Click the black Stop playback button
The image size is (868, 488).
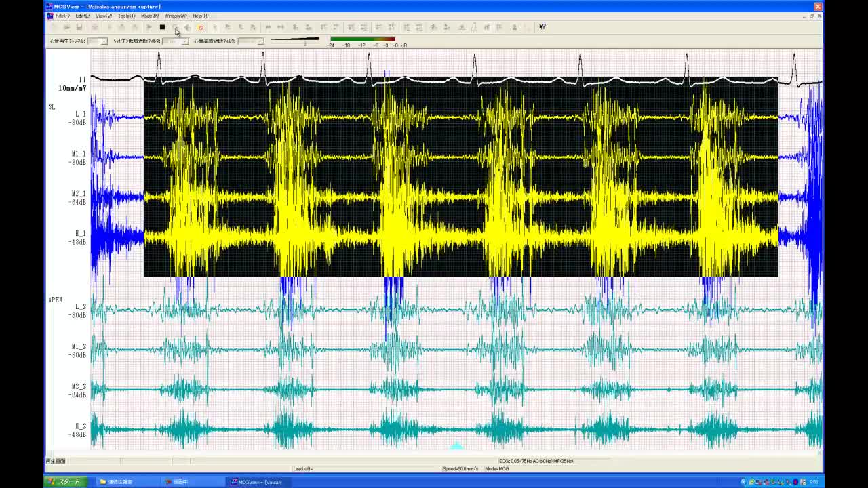(x=162, y=27)
